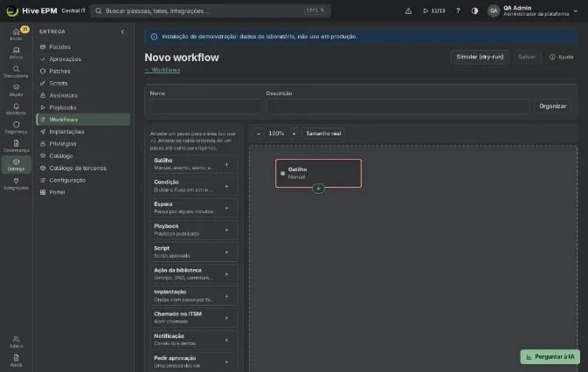Click the Salvar button
588x372 pixels.
pos(527,57)
